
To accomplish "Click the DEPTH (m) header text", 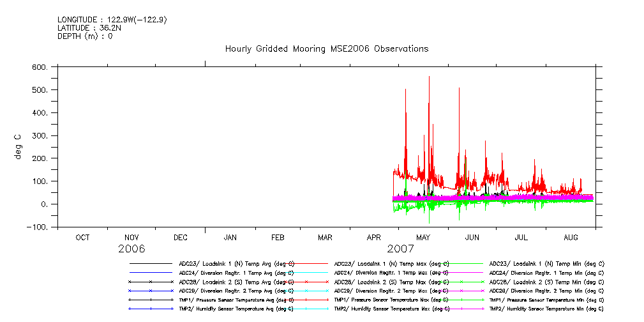I will tap(85, 36).
